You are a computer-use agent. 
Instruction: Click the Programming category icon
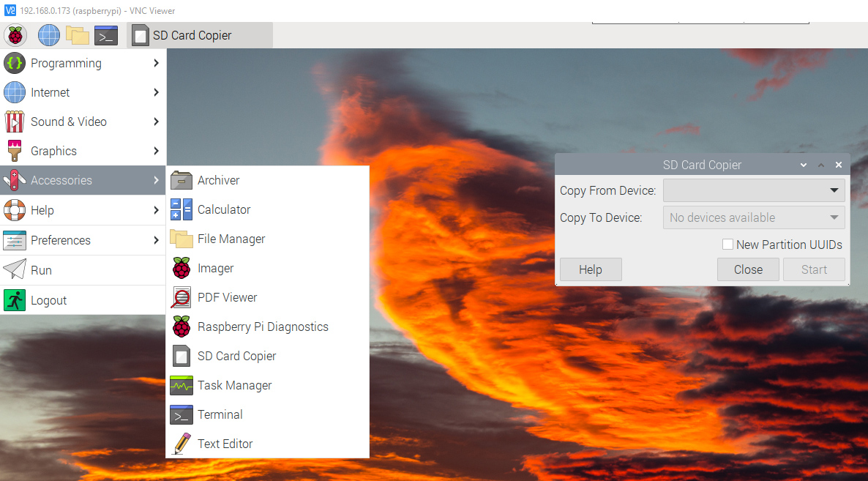(x=15, y=63)
